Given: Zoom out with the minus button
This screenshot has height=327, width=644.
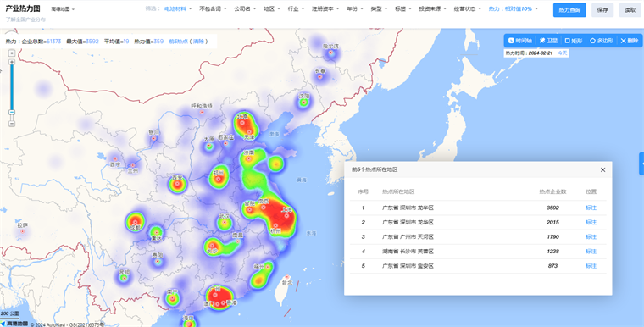Looking at the screenshot, I should point(12,123).
